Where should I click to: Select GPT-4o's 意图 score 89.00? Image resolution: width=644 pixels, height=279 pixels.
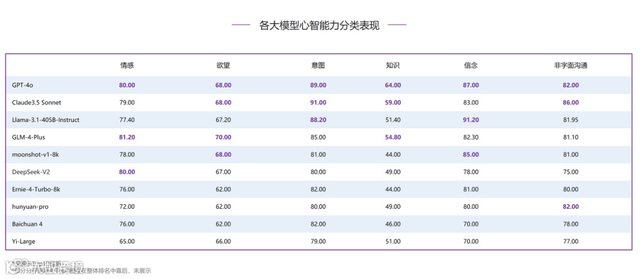pyautogui.click(x=318, y=85)
